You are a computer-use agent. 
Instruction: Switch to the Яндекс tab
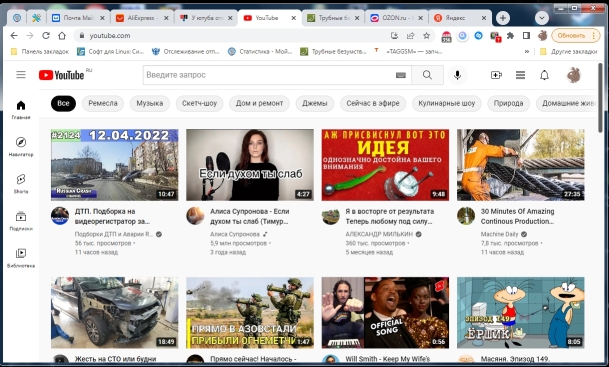tap(460, 18)
